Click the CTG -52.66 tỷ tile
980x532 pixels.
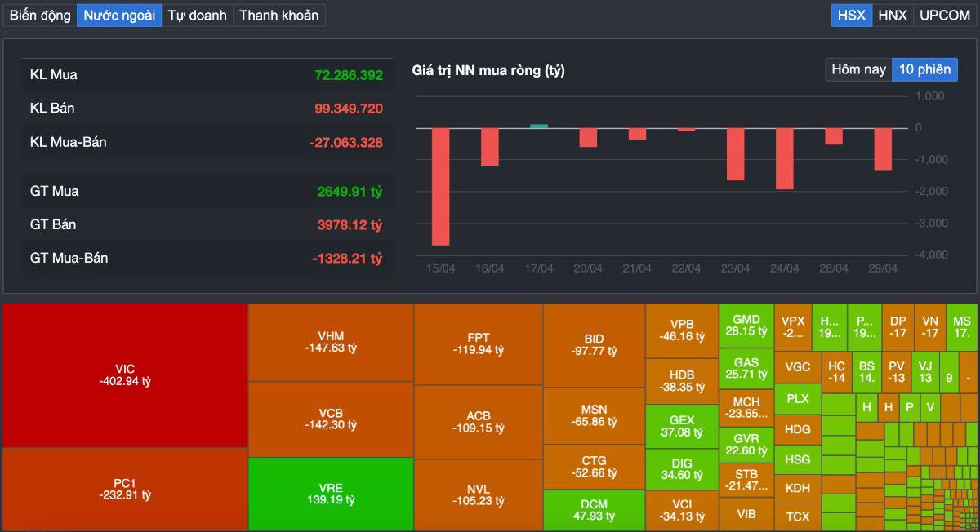594,467
